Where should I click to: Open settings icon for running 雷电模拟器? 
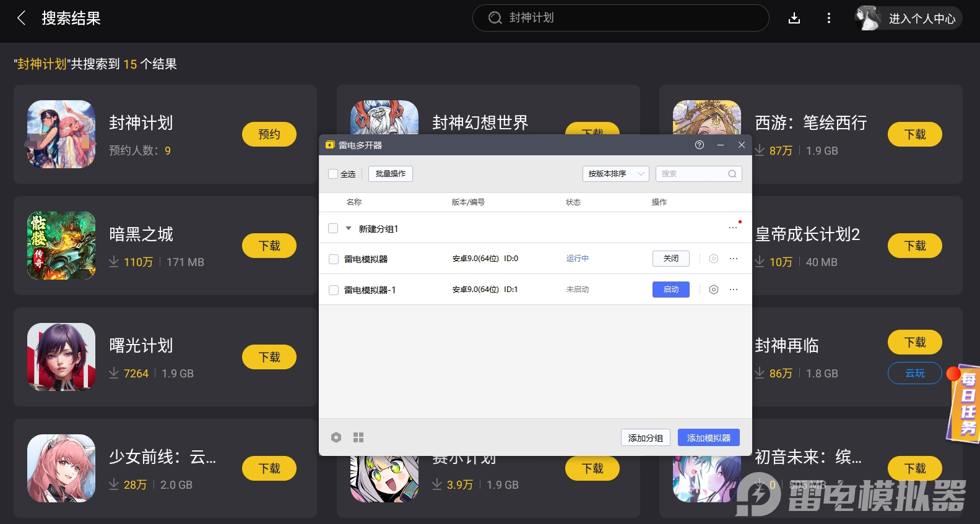point(714,259)
